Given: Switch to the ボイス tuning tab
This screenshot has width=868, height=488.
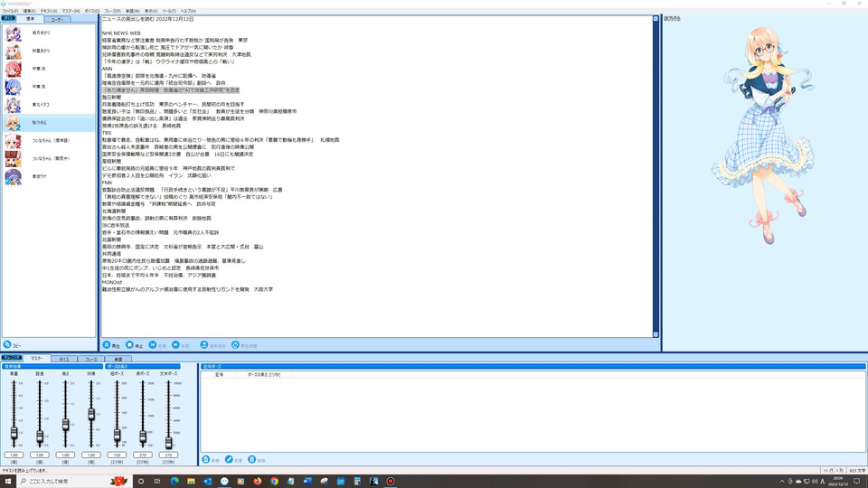Looking at the screenshot, I should pos(64,359).
